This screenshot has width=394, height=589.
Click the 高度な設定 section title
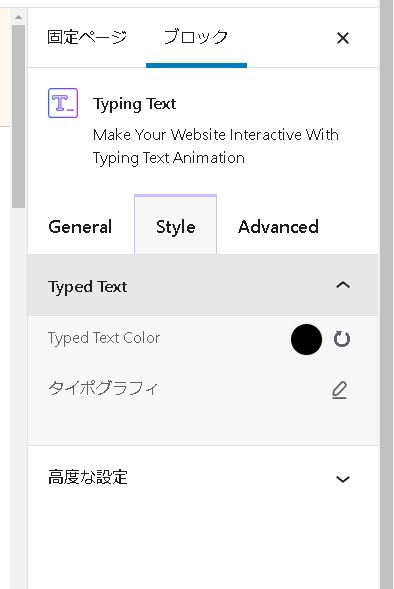(88, 477)
